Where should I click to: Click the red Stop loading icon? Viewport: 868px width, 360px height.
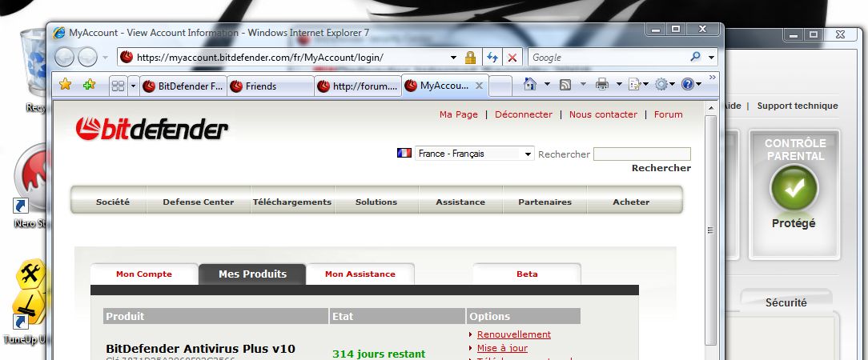(512, 58)
